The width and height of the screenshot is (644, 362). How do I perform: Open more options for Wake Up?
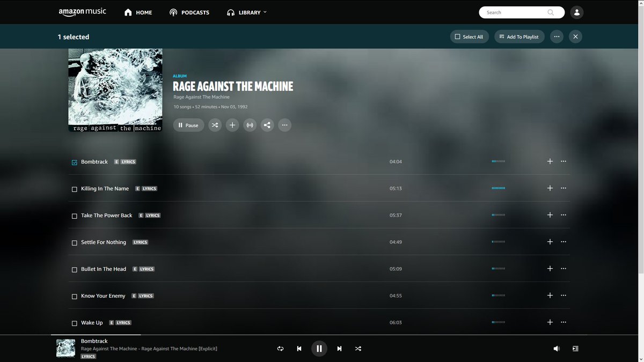[563, 322]
